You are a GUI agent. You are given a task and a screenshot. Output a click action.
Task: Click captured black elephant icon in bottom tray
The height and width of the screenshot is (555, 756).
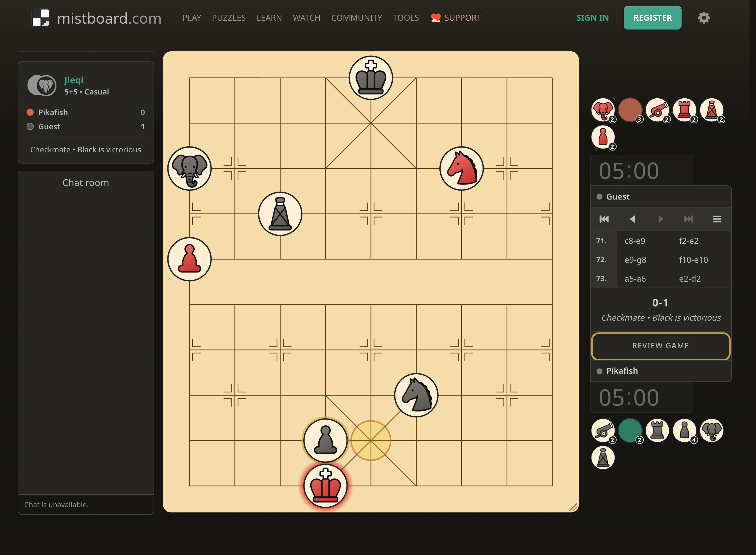click(x=712, y=430)
